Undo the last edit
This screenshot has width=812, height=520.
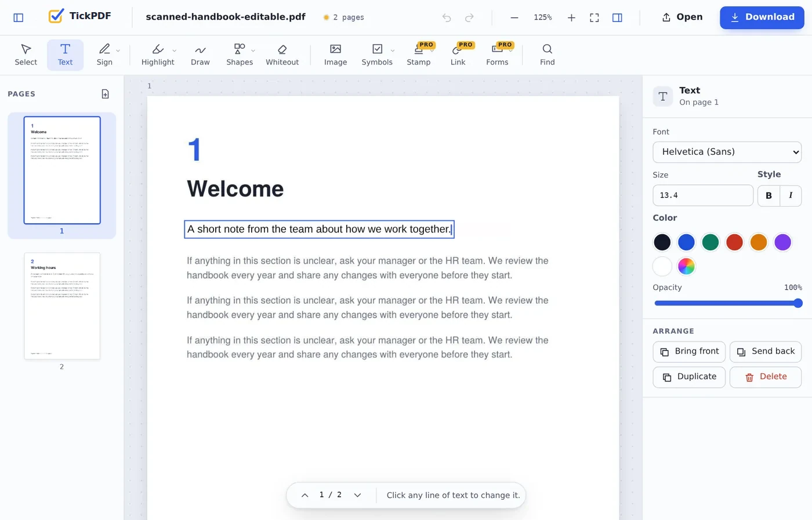(x=447, y=17)
